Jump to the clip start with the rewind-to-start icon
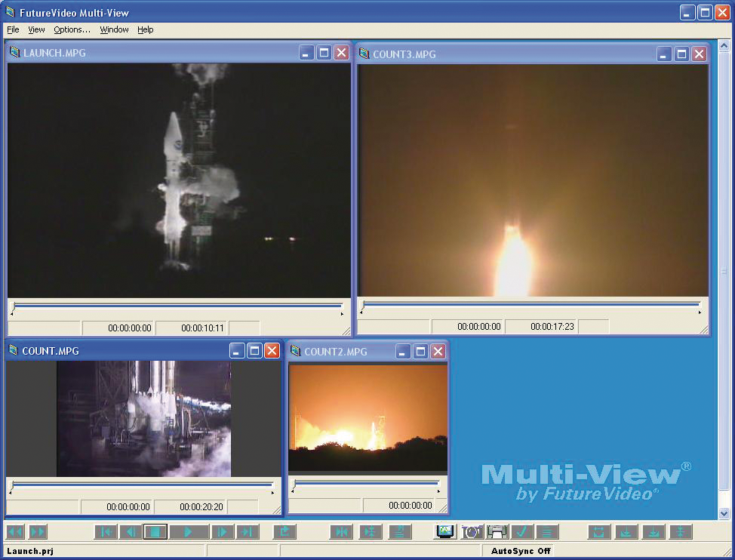735x560 pixels. click(105, 532)
